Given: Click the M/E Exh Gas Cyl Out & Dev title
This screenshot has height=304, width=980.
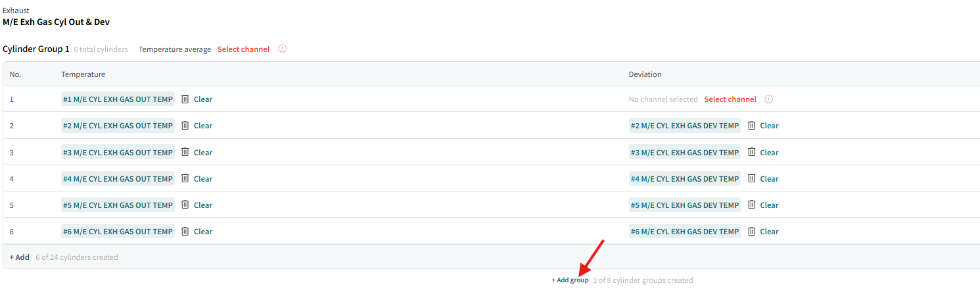Looking at the screenshot, I should point(56,22).
